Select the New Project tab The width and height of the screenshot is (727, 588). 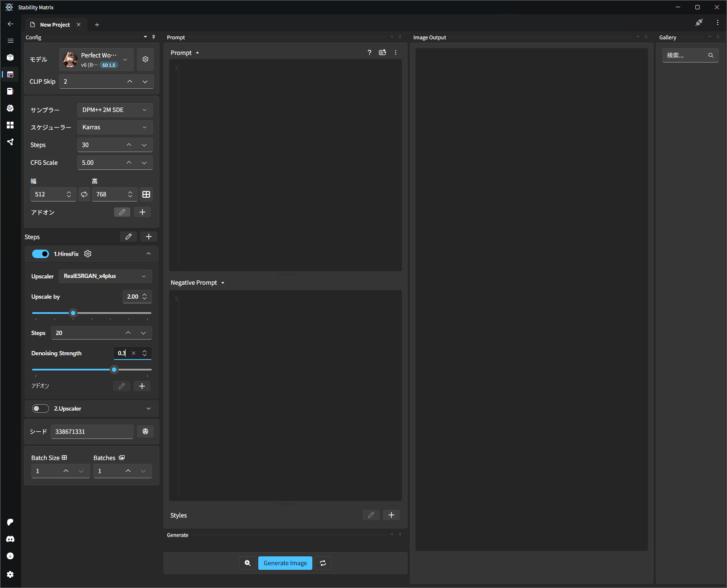click(55, 25)
